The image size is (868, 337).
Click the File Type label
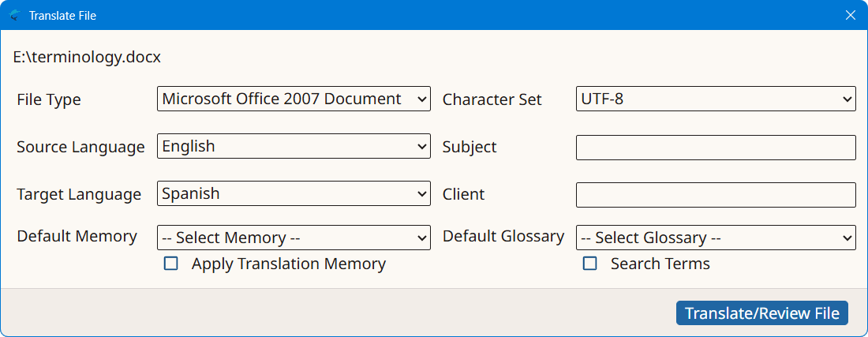coord(49,99)
